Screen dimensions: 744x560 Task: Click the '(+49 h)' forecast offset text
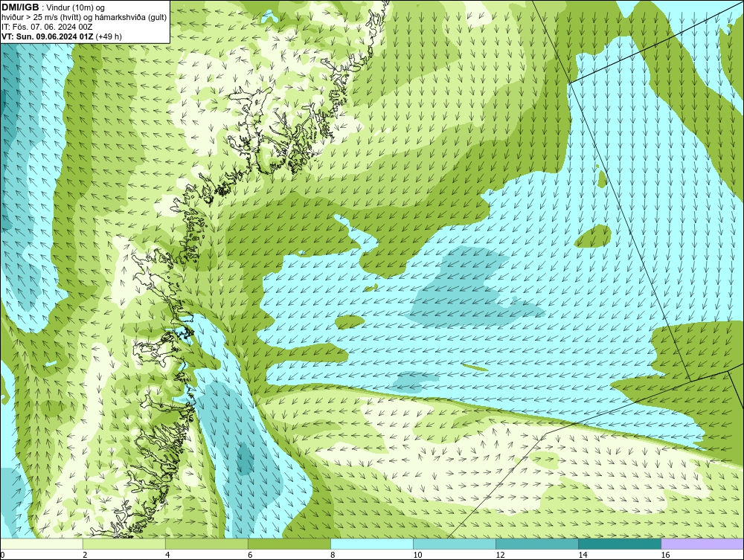(109, 36)
